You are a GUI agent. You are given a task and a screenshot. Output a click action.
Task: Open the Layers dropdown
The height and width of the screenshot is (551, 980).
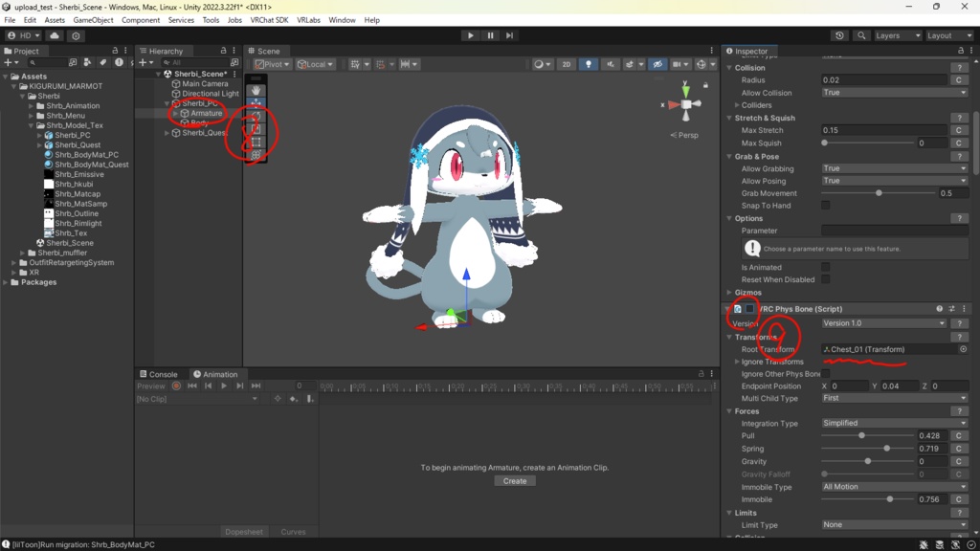pos(898,35)
